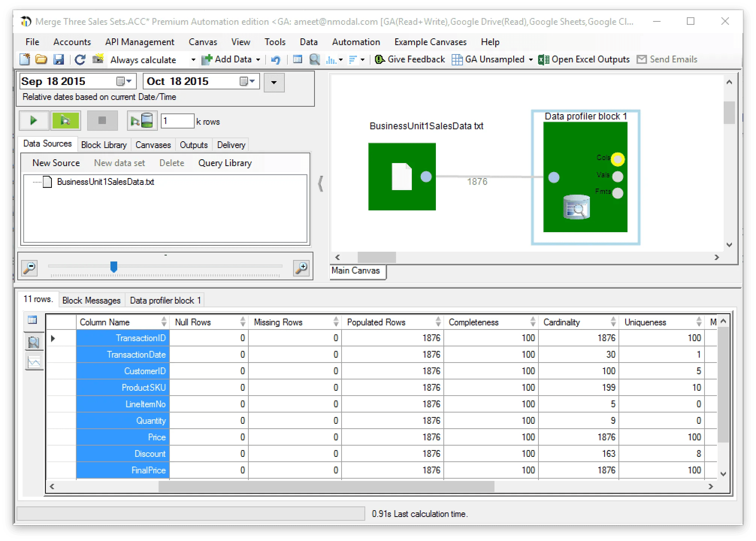Viewport: 756px width, 541px height.
Task: Click the magnifier toolbar icon
Action: 314,60
